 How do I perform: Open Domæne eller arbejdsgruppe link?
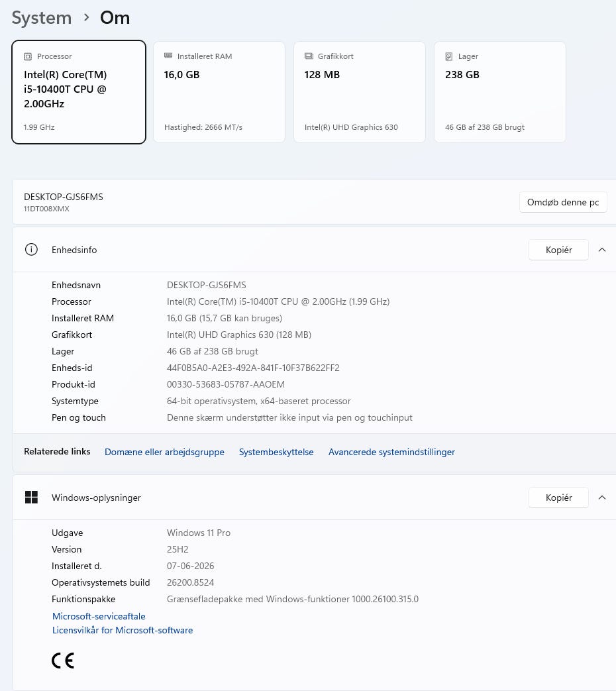(164, 452)
